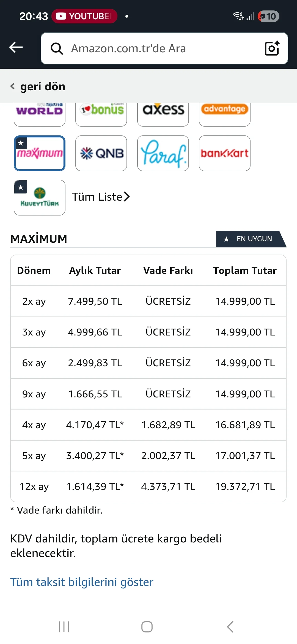Select the Kuveyt Türk card option
The image size is (297, 644).
40,198
